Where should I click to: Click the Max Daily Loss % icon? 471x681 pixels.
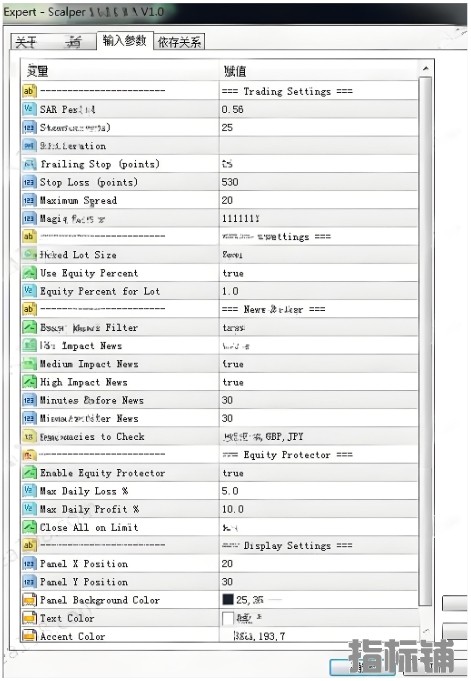(29, 491)
